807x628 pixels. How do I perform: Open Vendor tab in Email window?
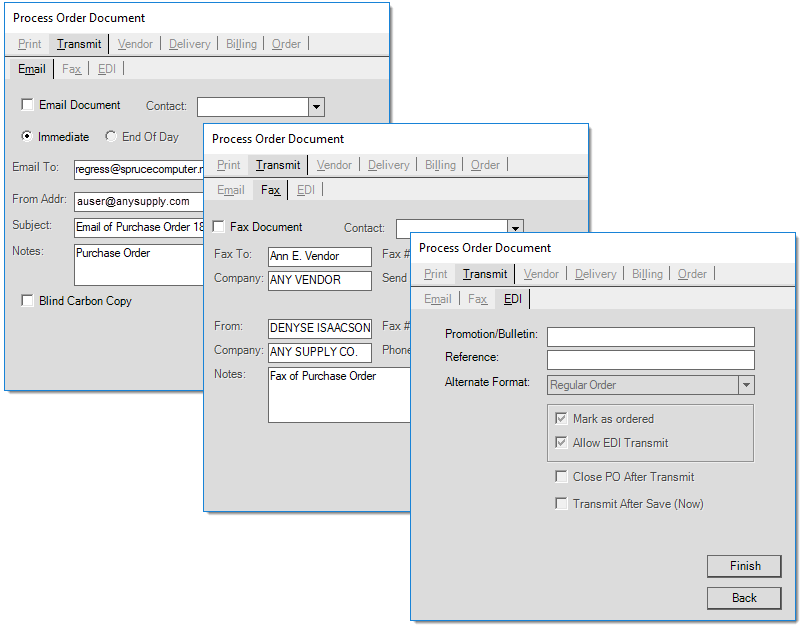135,44
